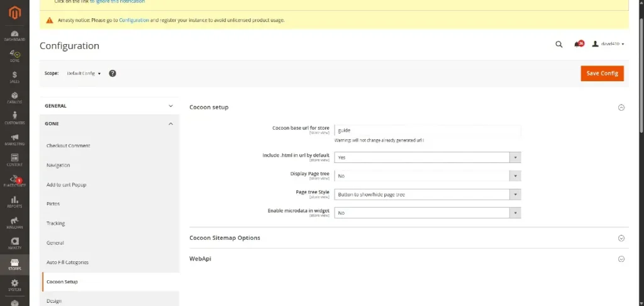
Task: Click the Save Config button
Action: (602, 73)
